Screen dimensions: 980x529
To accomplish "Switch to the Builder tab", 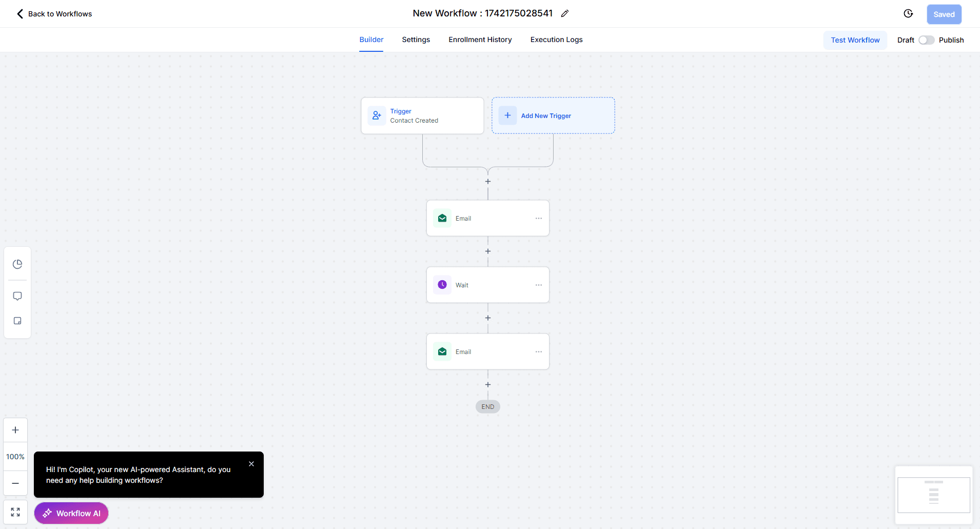I will [371, 40].
